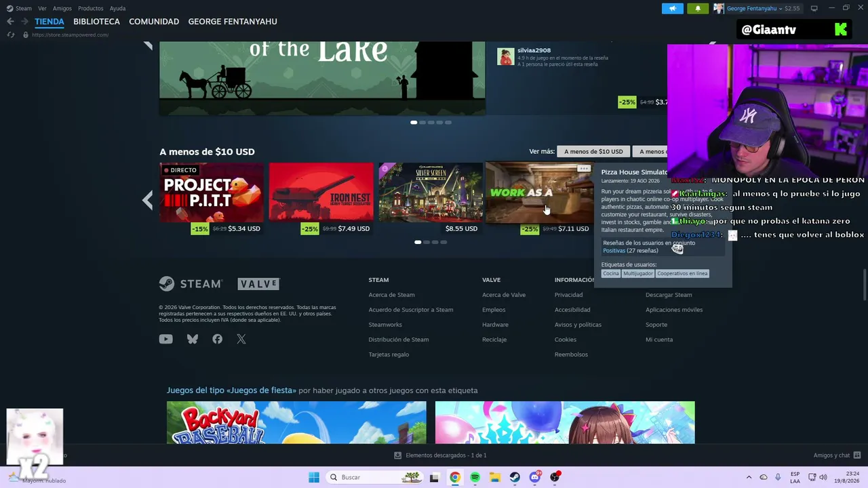Open the Amigos y chat panel
The width and height of the screenshot is (868, 488).
[x=837, y=455]
